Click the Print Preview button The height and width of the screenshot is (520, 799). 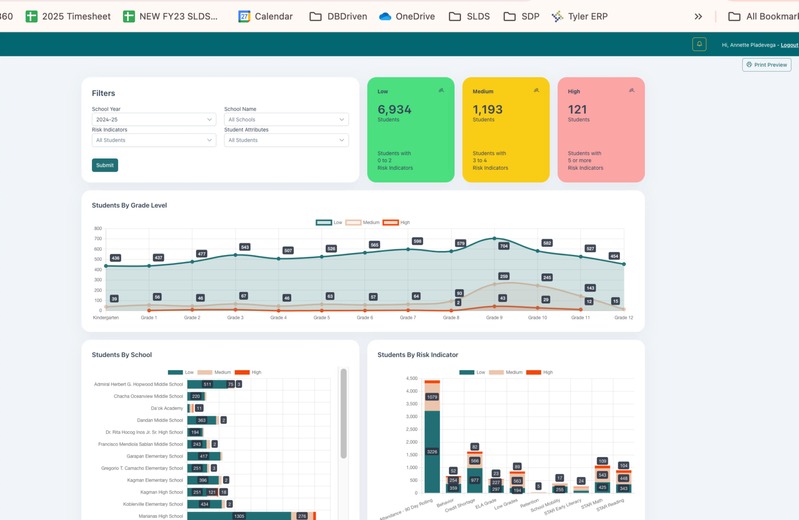[766, 65]
